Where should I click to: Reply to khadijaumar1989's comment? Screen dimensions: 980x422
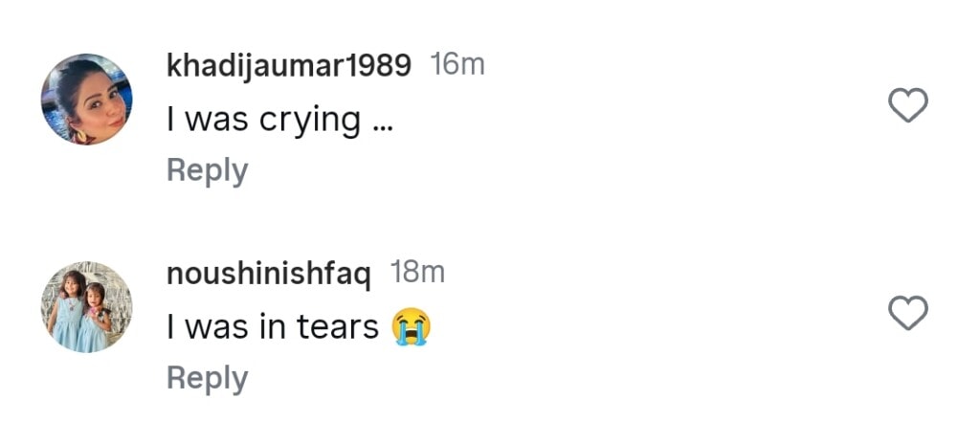tap(207, 170)
